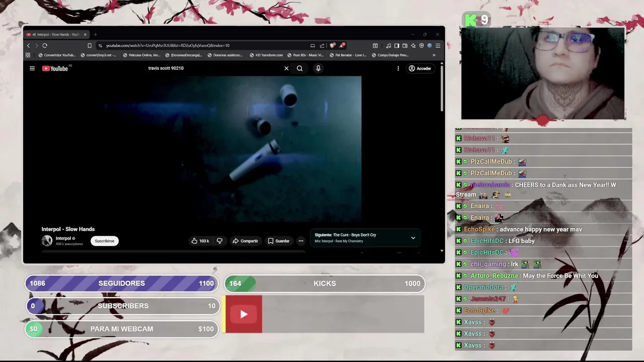This screenshot has height=362, width=644.
Task: Focus the YouTube search field
Action: tap(214, 68)
